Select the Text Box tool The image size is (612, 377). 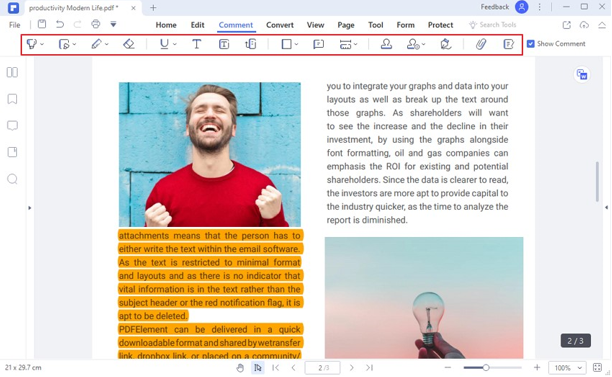(x=224, y=44)
